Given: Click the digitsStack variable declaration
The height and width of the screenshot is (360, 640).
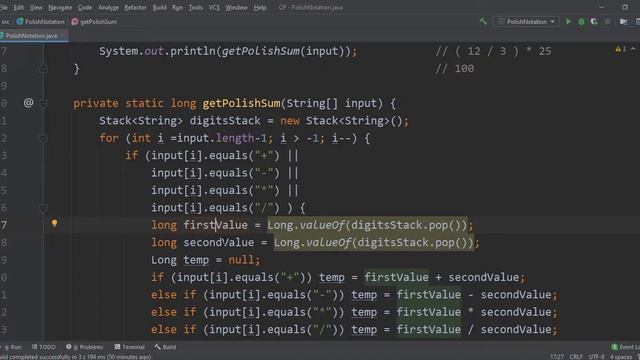Looking at the screenshot, I should (224, 120).
